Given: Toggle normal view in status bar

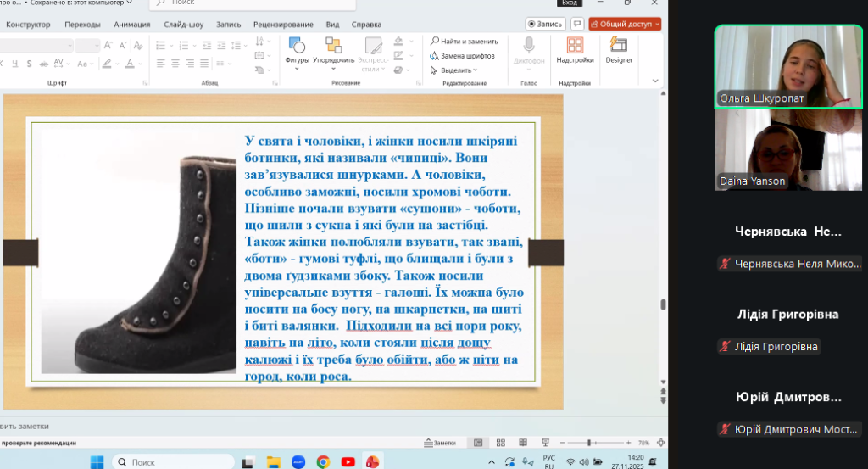Looking at the screenshot, I should tap(478, 443).
